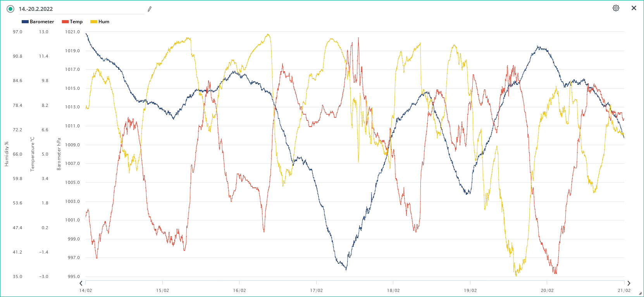Click the Humidity % axis title
This screenshot has width=644, height=297.
pyautogui.click(x=7, y=154)
